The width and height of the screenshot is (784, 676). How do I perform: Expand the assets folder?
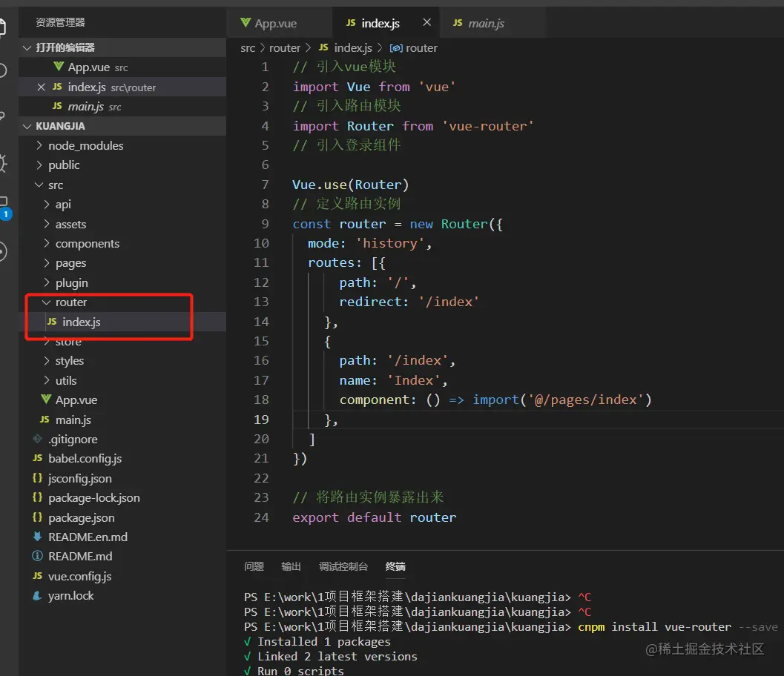(47, 224)
